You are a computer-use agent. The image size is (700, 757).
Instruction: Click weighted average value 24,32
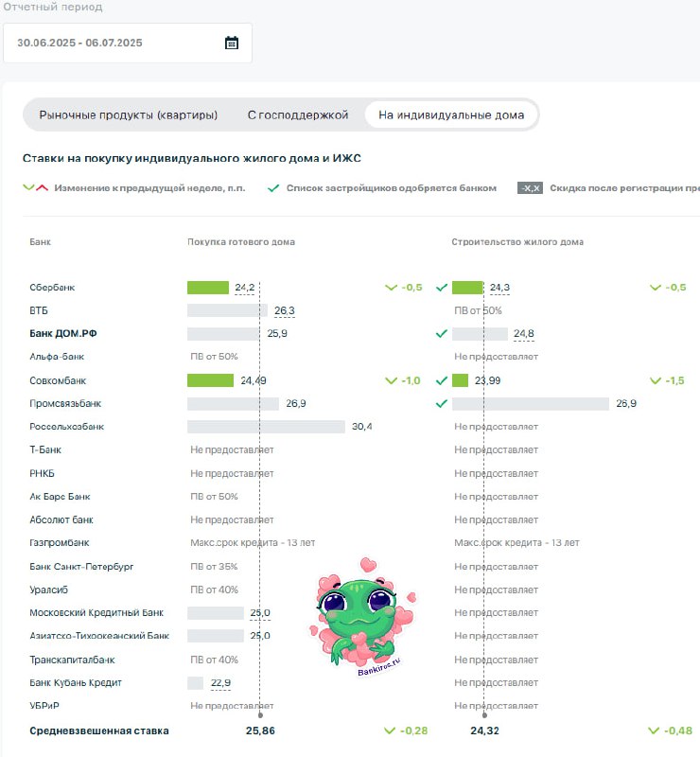484,731
